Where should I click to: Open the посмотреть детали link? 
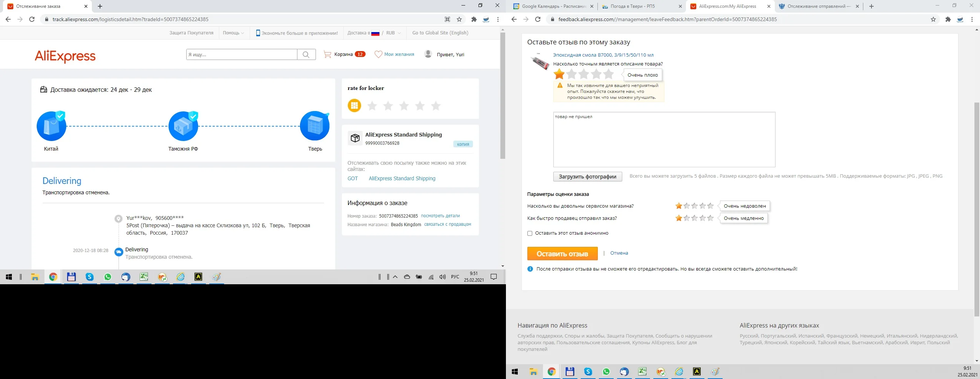click(440, 216)
